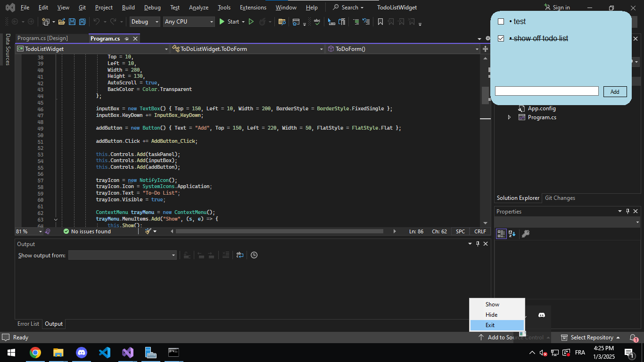This screenshot has width=644, height=362.
Task: Click the Toggle Word Wrap output icon
Action: (240, 255)
